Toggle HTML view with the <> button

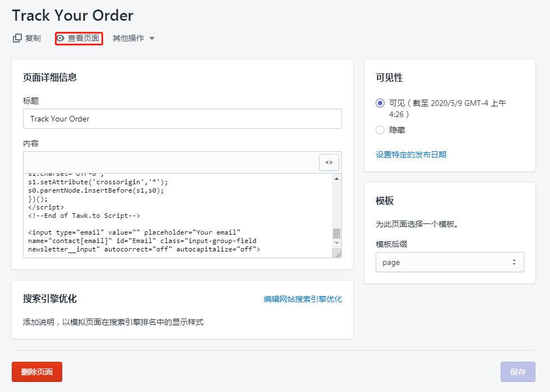pyautogui.click(x=329, y=162)
